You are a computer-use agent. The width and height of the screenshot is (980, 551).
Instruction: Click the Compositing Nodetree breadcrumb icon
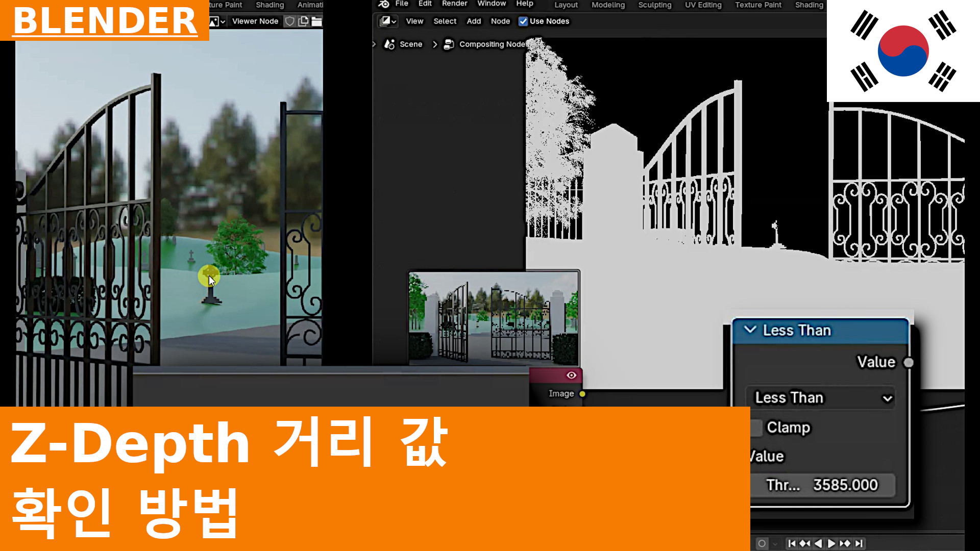coord(449,44)
